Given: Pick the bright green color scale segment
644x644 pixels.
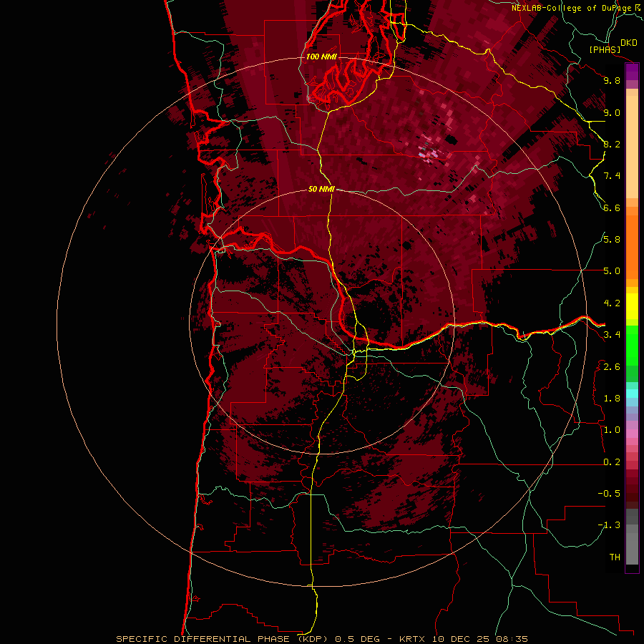Looking at the screenshot, I should (632, 344).
